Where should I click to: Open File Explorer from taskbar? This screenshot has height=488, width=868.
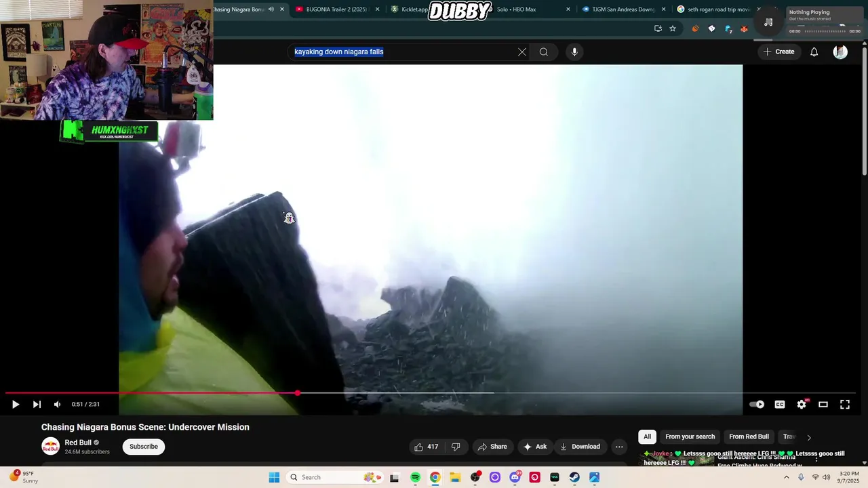click(x=455, y=477)
